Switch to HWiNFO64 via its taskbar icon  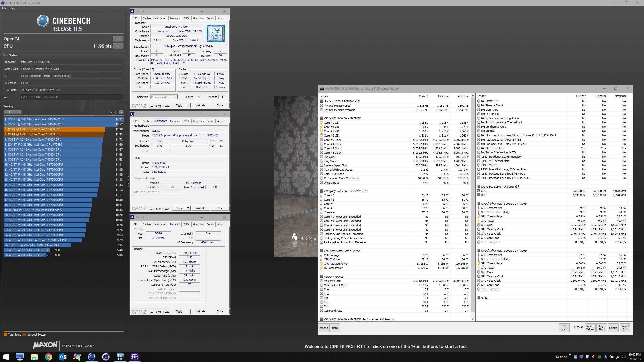pyautogui.click(x=120, y=357)
